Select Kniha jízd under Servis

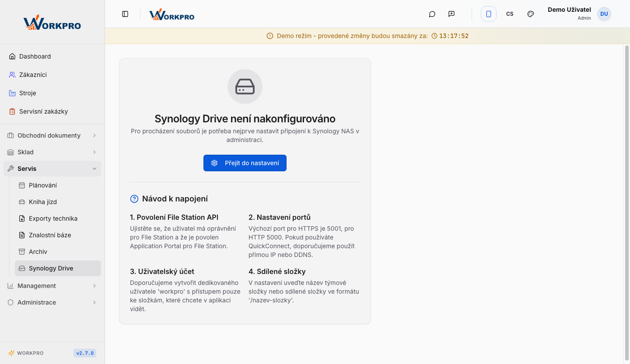point(58,202)
